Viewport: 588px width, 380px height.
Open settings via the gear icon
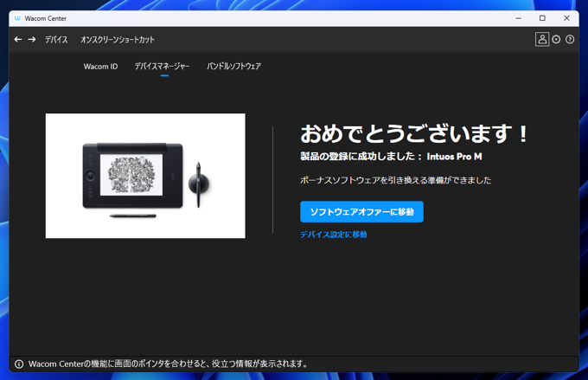(556, 40)
